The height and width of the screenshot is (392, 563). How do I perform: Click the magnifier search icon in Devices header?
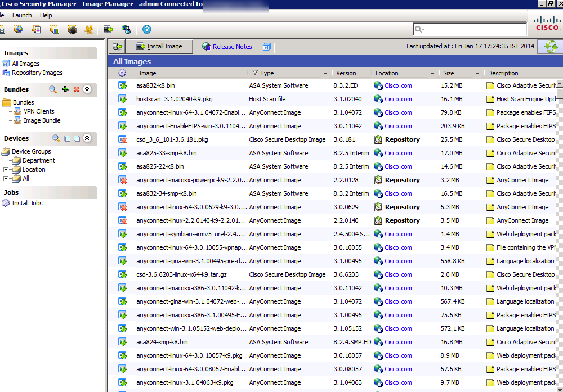pyautogui.click(x=56, y=138)
